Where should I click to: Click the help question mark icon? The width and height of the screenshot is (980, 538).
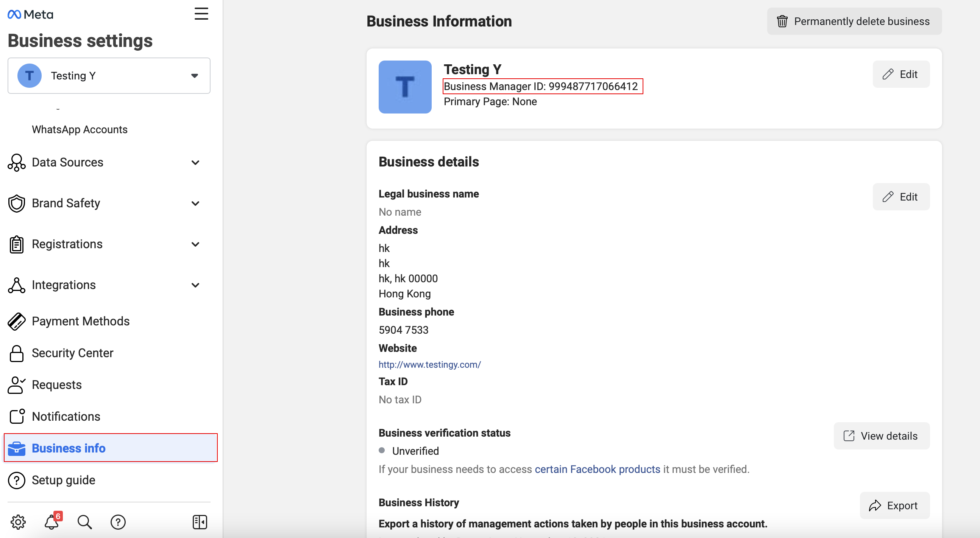pos(118,522)
